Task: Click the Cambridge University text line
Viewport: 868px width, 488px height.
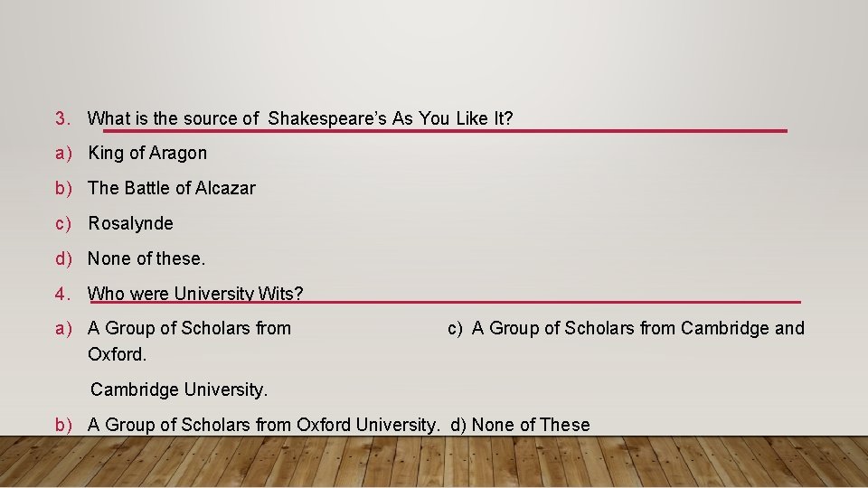Action: coord(179,389)
